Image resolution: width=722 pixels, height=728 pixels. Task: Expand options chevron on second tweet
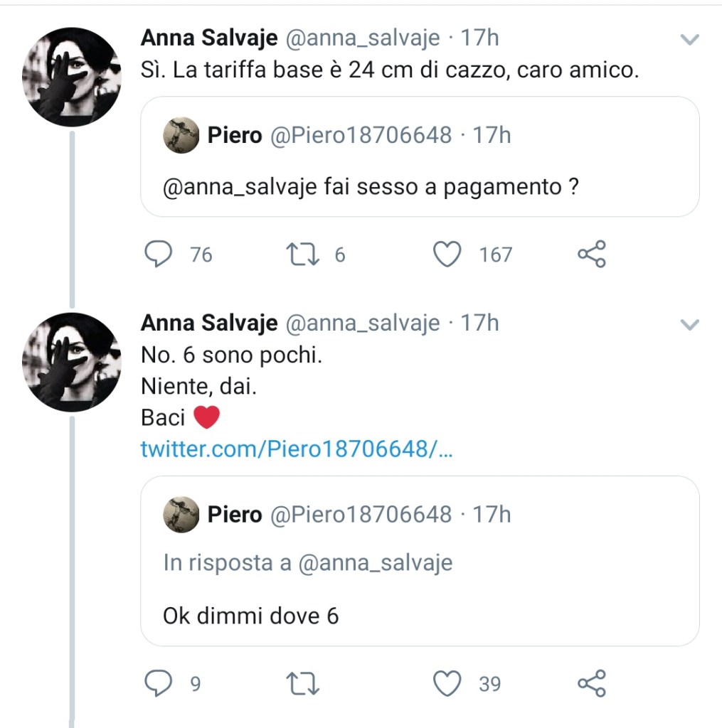click(689, 326)
